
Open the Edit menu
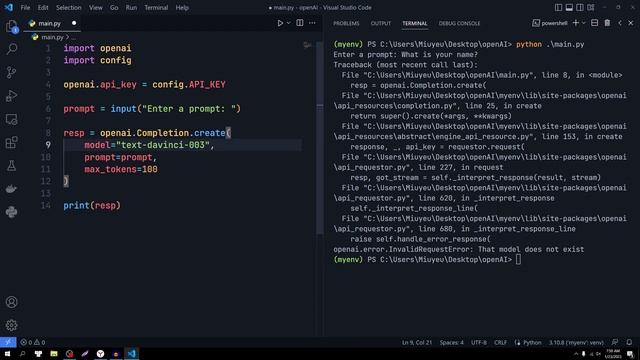pyautogui.click(x=43, y=7)
